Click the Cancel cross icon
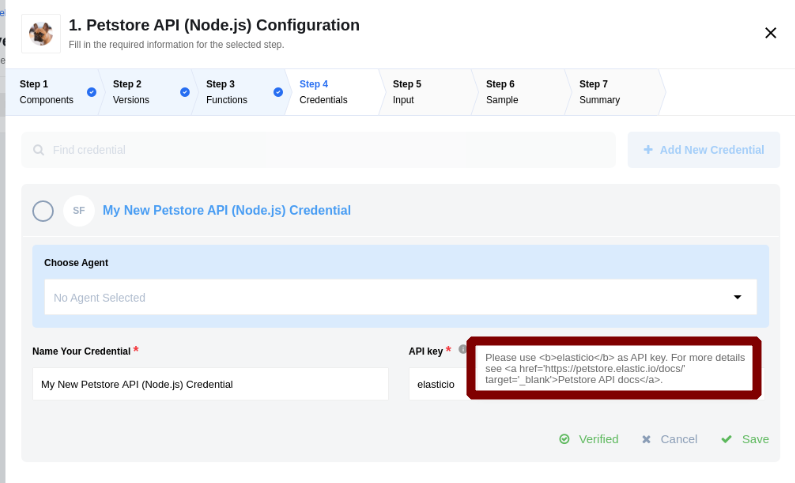795x483 pixels. coord(646,439)
